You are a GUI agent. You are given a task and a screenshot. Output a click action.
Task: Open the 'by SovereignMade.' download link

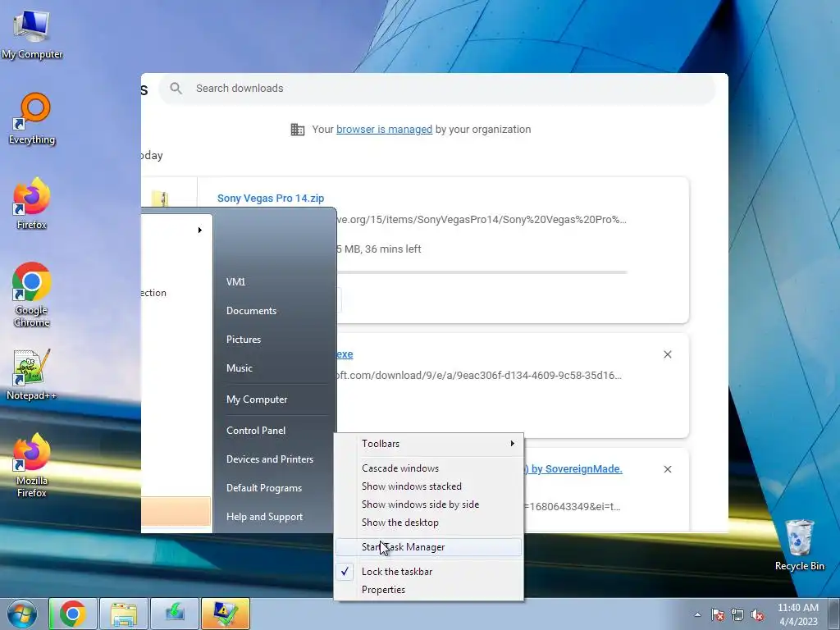[573, 468]
